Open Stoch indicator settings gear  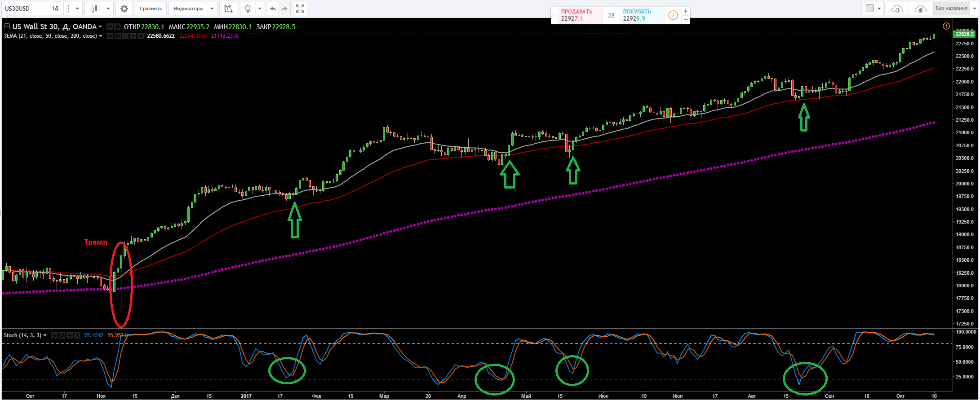(x=62, y=335)
